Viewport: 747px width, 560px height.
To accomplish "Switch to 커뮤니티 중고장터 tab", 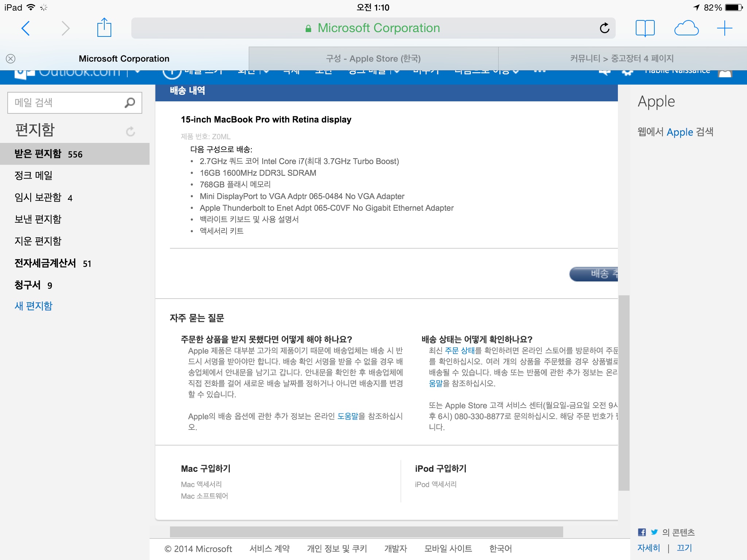I will click(x=622, y=59).
